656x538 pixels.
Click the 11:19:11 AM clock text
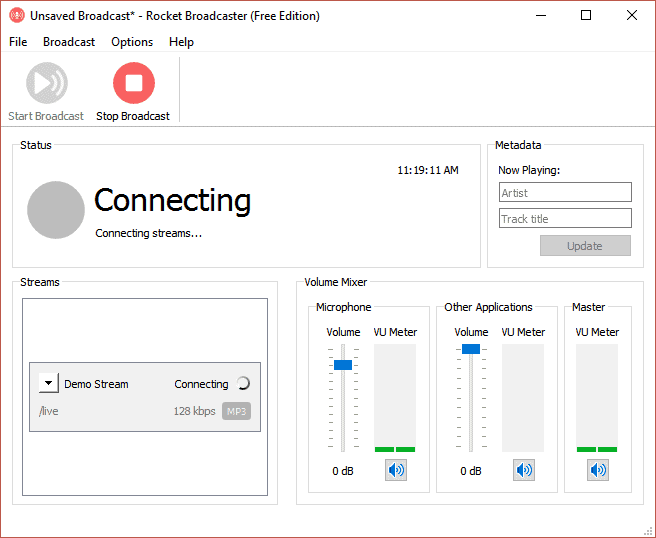(428, 170)
